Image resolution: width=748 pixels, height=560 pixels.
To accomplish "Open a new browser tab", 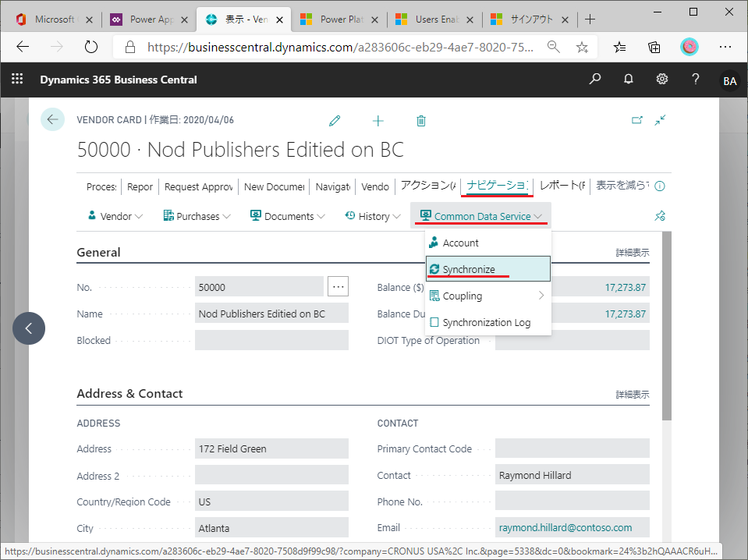I will click(x=590, y=19).
